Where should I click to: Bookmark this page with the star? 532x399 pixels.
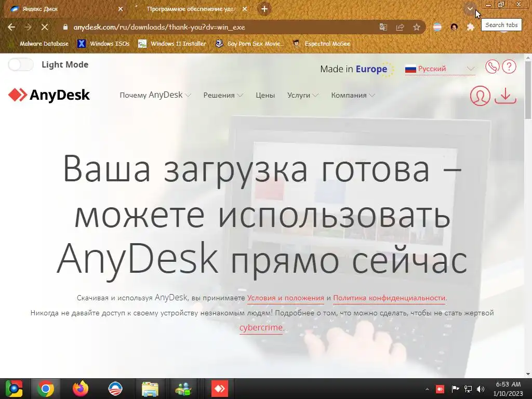tap(417, 27)
